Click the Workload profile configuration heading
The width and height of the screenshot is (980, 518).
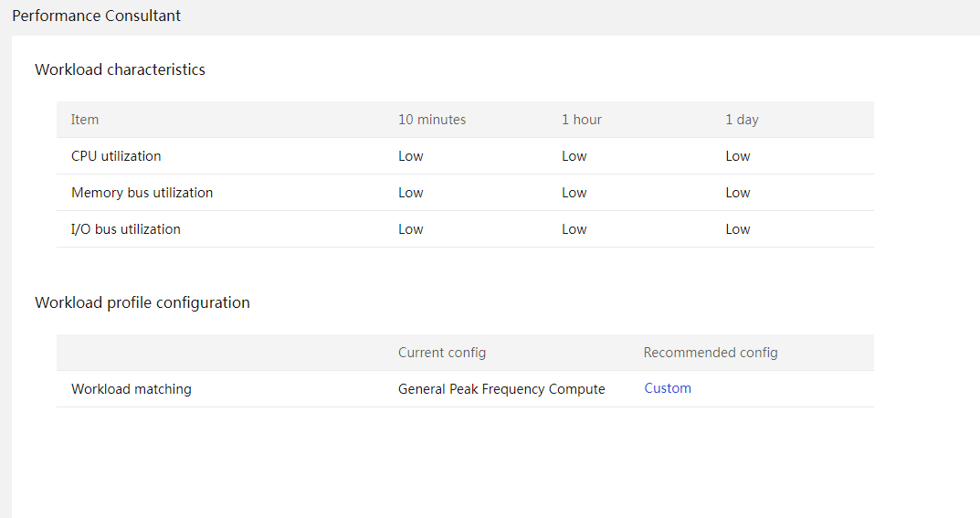[x=142, y=302]
